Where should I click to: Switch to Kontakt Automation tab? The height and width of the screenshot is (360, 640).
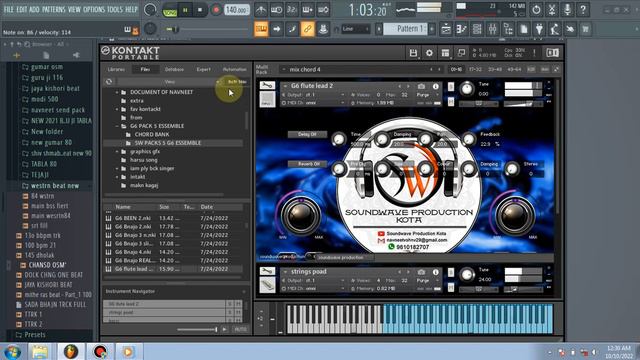[235, 69]
